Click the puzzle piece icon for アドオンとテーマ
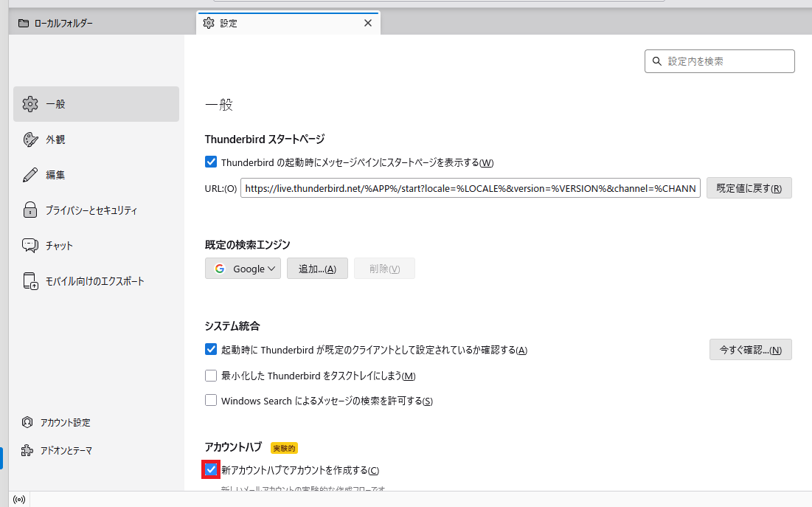This screenshot has height=507, width=812. [x=27, y=450]
